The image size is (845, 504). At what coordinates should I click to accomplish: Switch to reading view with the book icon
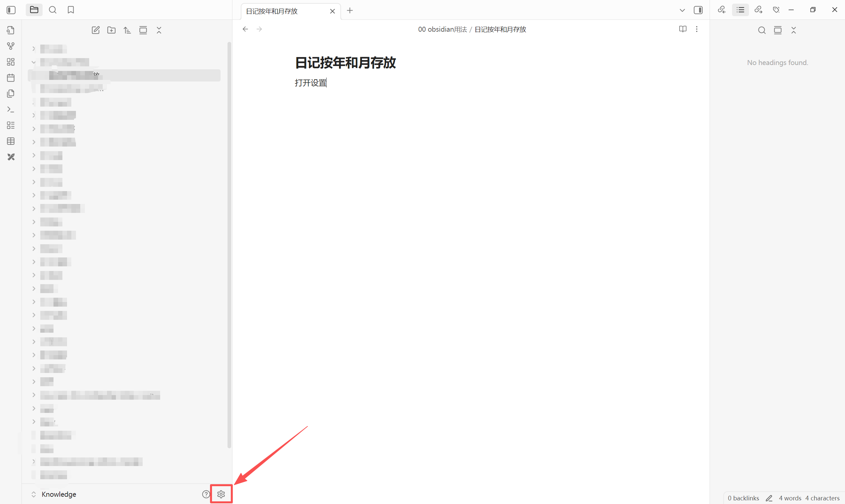click(x=683, y=29)
